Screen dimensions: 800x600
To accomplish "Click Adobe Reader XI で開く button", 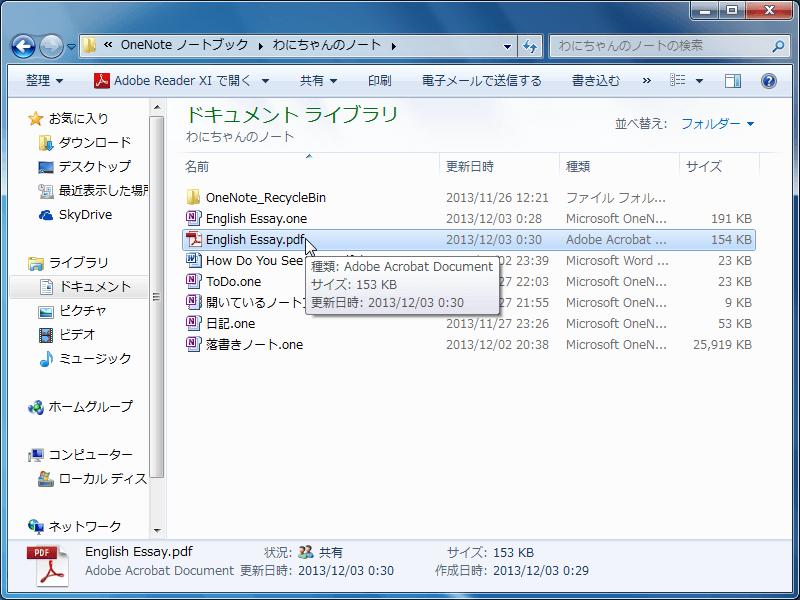I will 173,81.
